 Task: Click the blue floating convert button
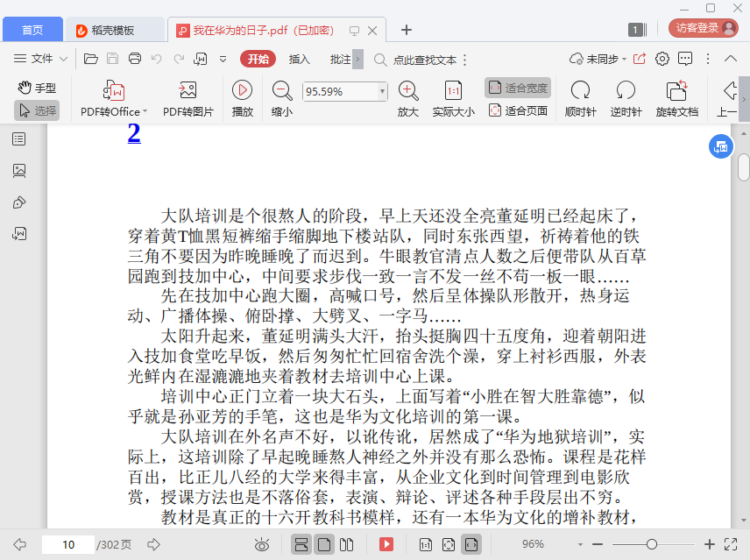pyautogui.click(x=721, y=147)
